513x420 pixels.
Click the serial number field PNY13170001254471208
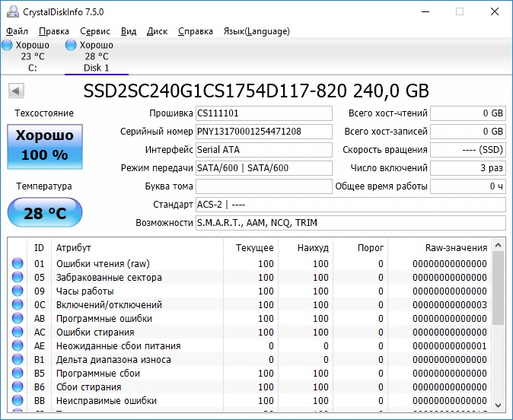264,132
